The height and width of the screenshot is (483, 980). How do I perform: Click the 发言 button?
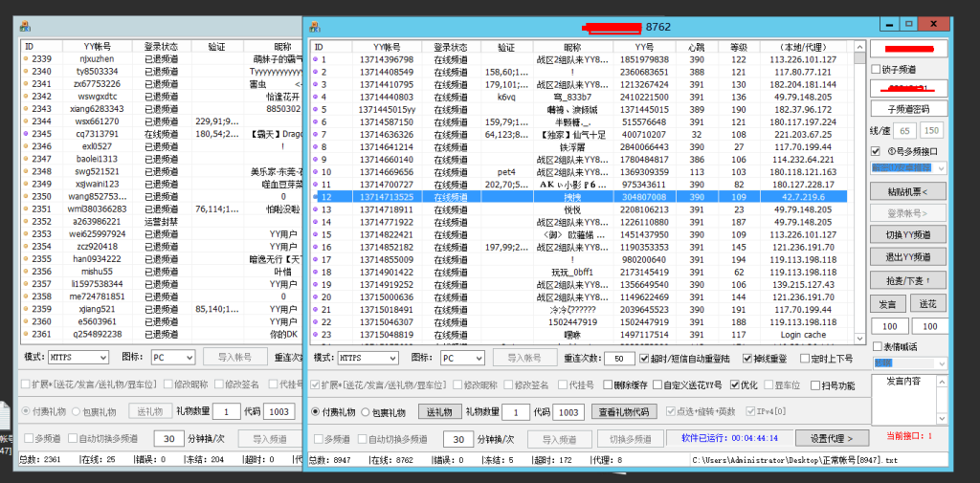coord(887,304)
